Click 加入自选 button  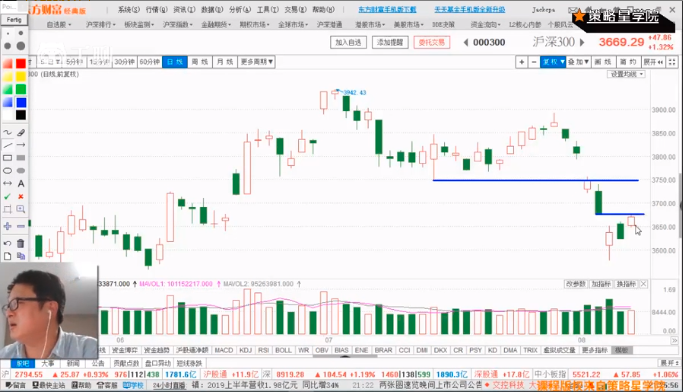point(348,42)
